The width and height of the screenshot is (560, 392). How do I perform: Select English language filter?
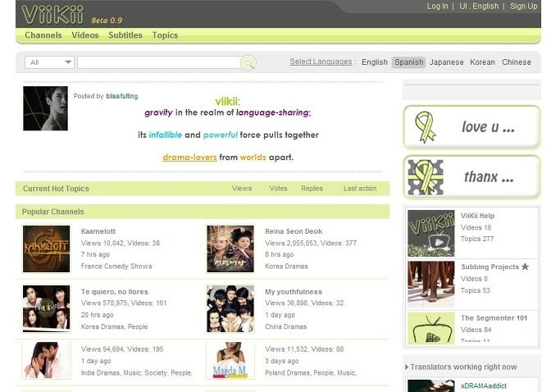tap(374, 62)
